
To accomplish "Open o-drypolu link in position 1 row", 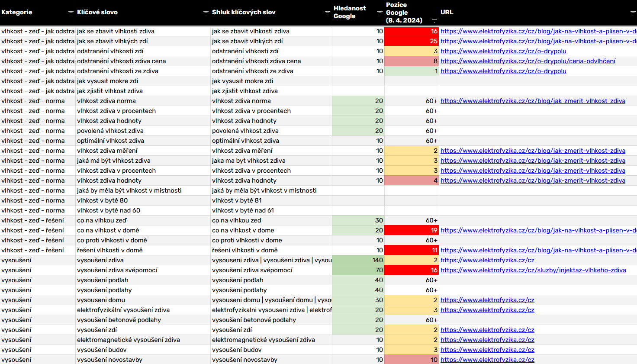I will click(503, 71).
